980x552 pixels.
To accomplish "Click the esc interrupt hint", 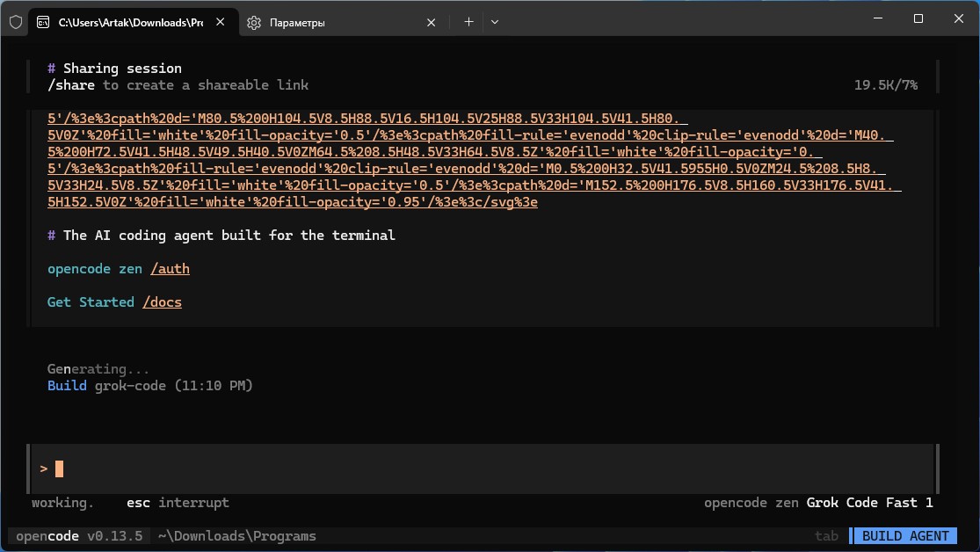I will click(x=178, y=503).
